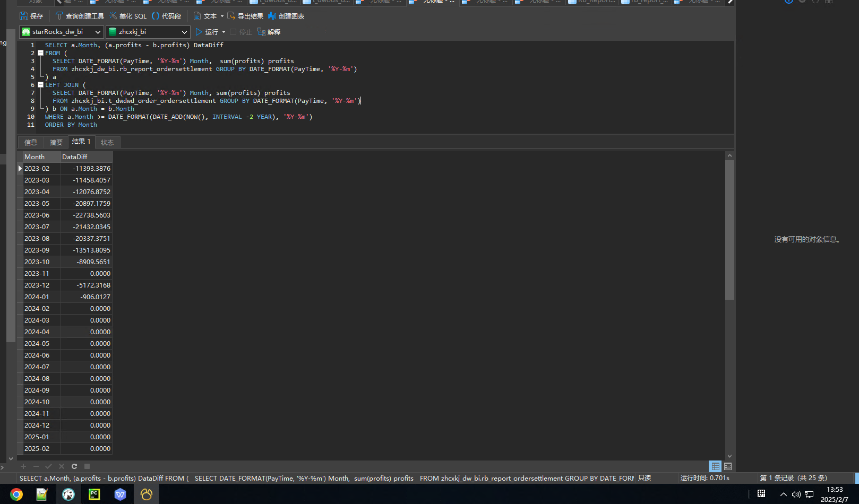Export results via 导出结果
The image size is (859, 504).
coord(245,16)
